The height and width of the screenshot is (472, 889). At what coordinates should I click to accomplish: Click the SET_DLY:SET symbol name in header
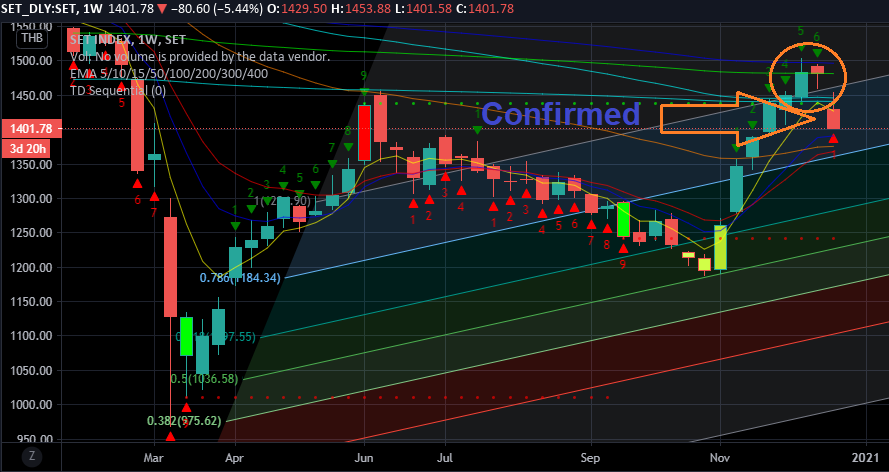35,9
